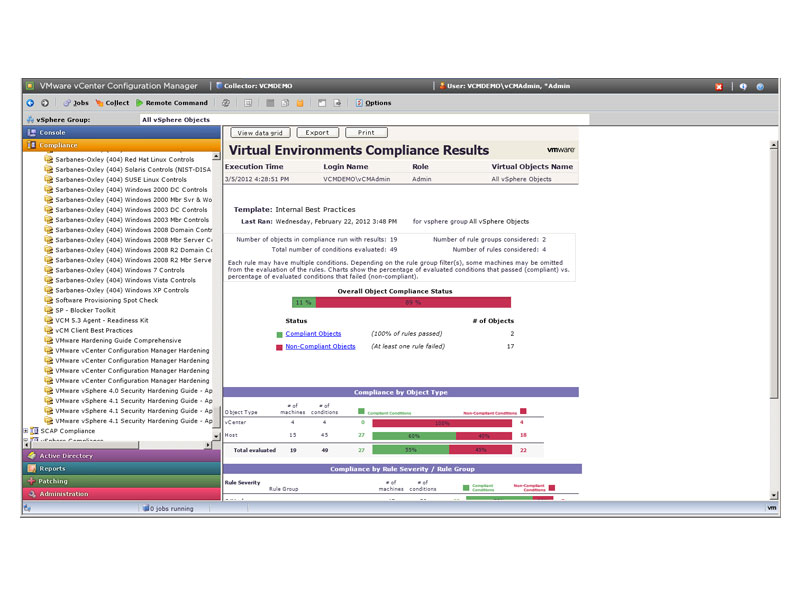800x600 pixels.
Task: Click the red 89% non-compliant bar segment
Action: point(413,303)
